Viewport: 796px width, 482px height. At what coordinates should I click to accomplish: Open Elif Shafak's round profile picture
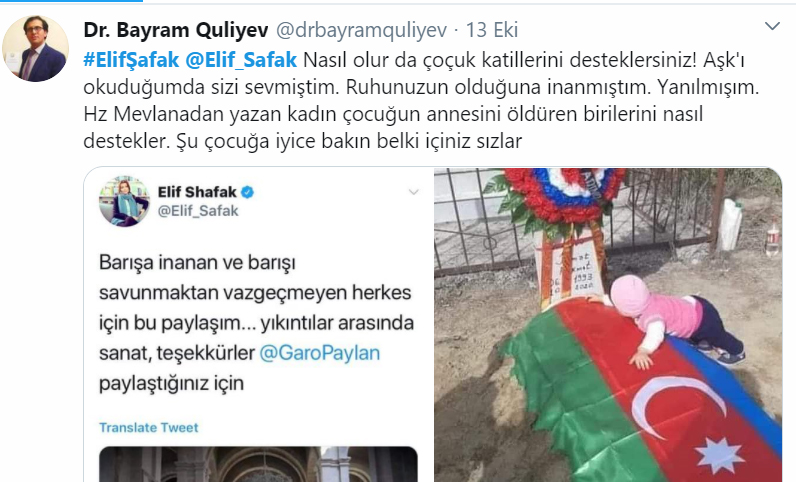(124, 201)
